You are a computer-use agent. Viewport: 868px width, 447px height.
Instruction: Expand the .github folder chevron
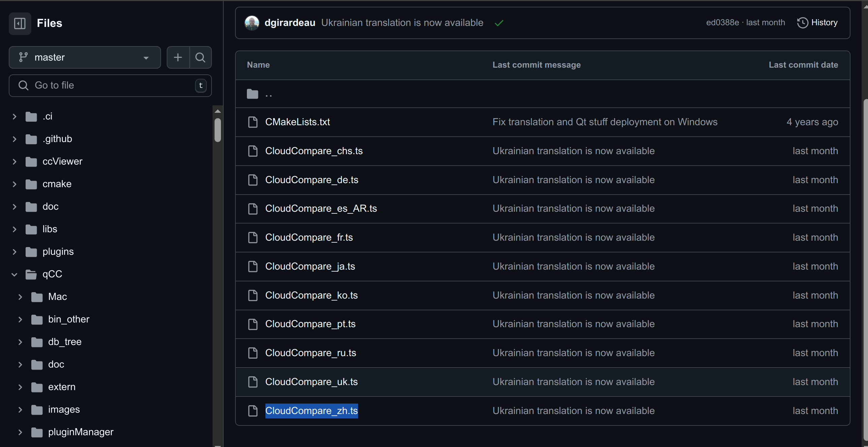tap(14, 139)
